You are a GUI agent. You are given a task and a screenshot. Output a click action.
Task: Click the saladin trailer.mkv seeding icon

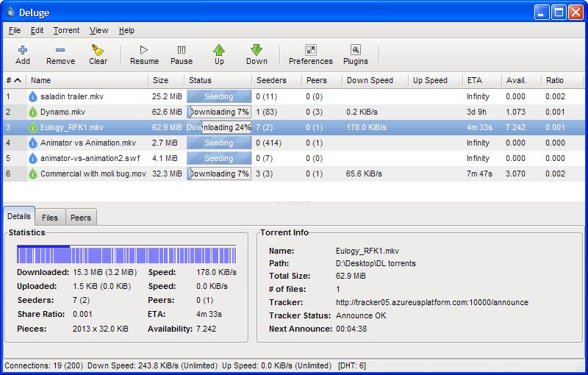coord(32,96)
